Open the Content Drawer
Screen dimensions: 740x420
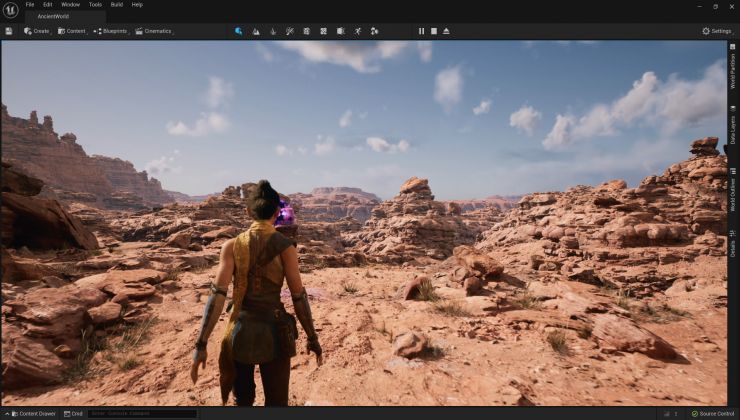pyautogui.click(x=33, y=413)
